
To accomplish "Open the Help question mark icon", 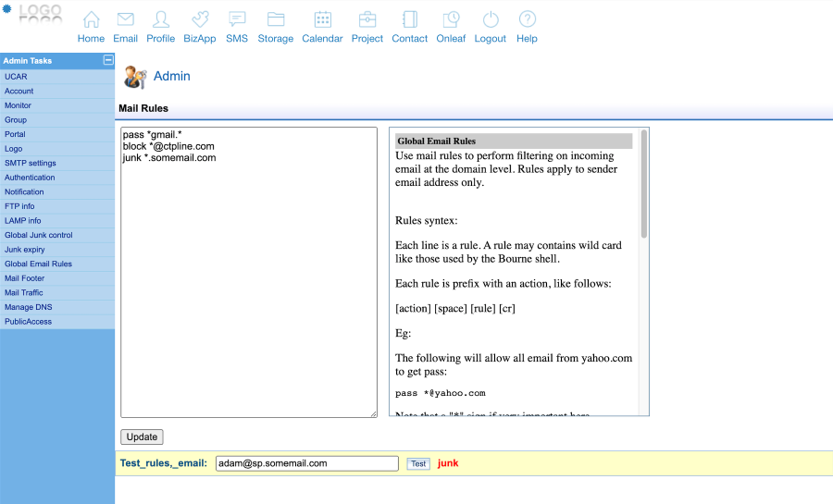I will (x=527, y=19).
